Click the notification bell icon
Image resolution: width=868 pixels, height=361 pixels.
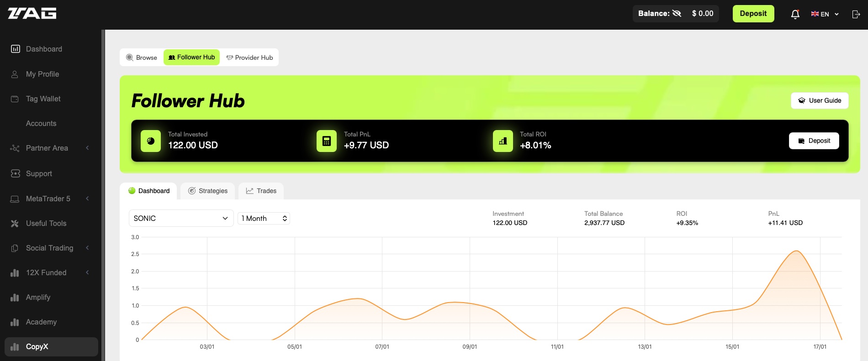pos(795,14)
